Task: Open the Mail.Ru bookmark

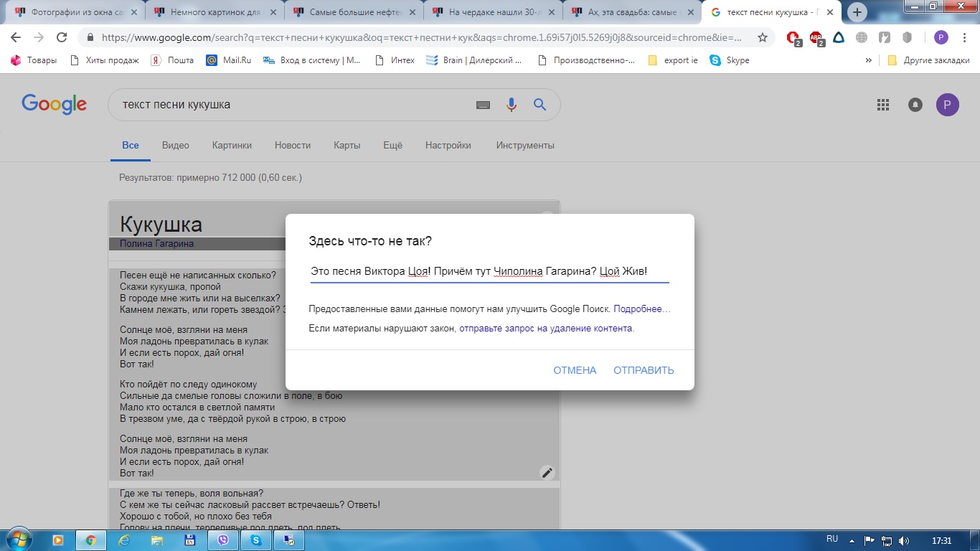Action: coord(228,60)
